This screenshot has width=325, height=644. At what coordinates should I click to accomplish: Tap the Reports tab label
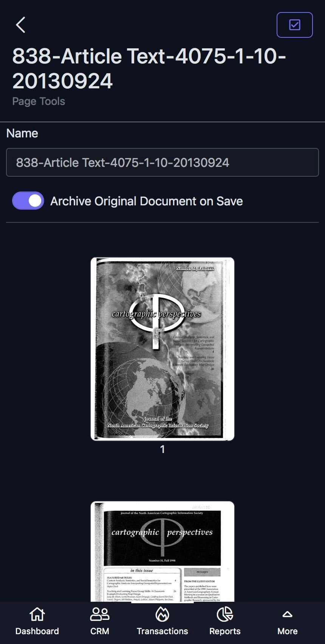225,631
